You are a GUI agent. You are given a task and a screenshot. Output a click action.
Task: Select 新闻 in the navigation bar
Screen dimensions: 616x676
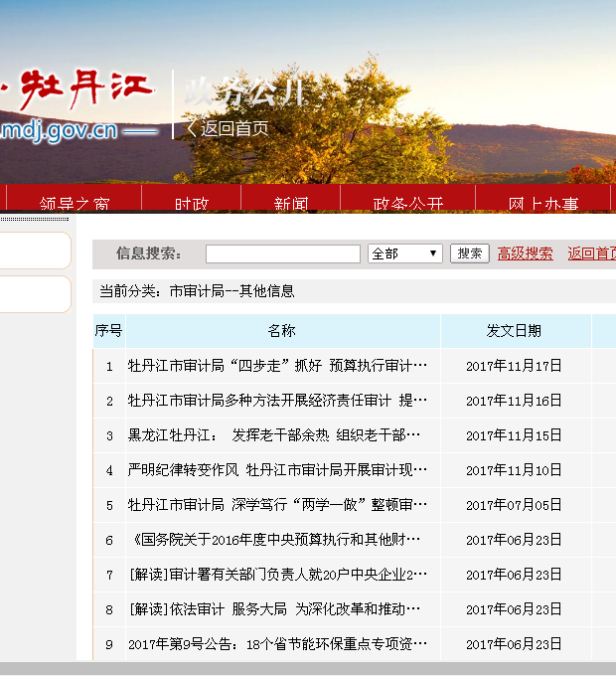pyautogui.click(x=291, y=203)
